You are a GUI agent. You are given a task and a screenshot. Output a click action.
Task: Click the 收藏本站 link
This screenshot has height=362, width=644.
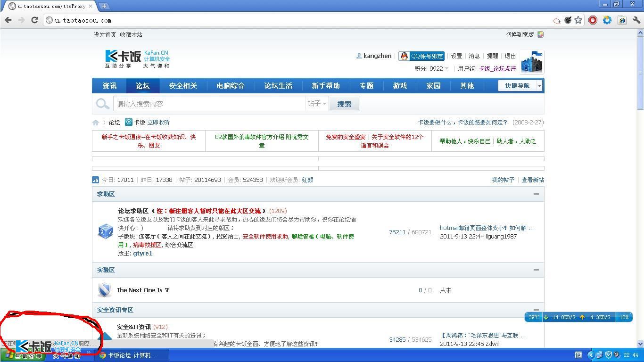[131, 34]
